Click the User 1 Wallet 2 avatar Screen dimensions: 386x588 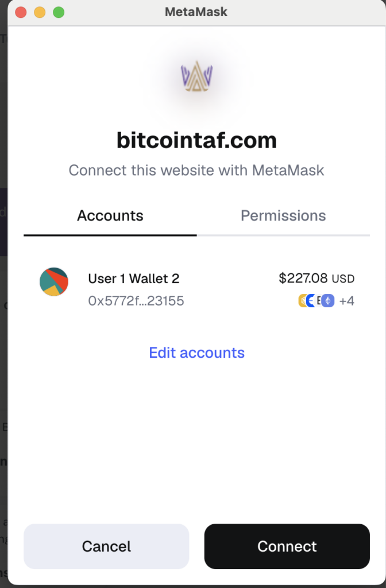point(54,281)
